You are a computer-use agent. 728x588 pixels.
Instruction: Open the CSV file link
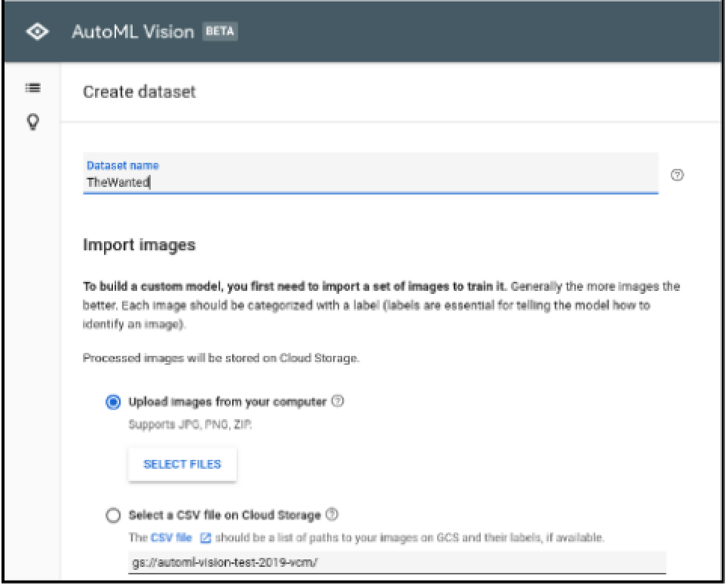pyautogui.click(x=171, y=537)
